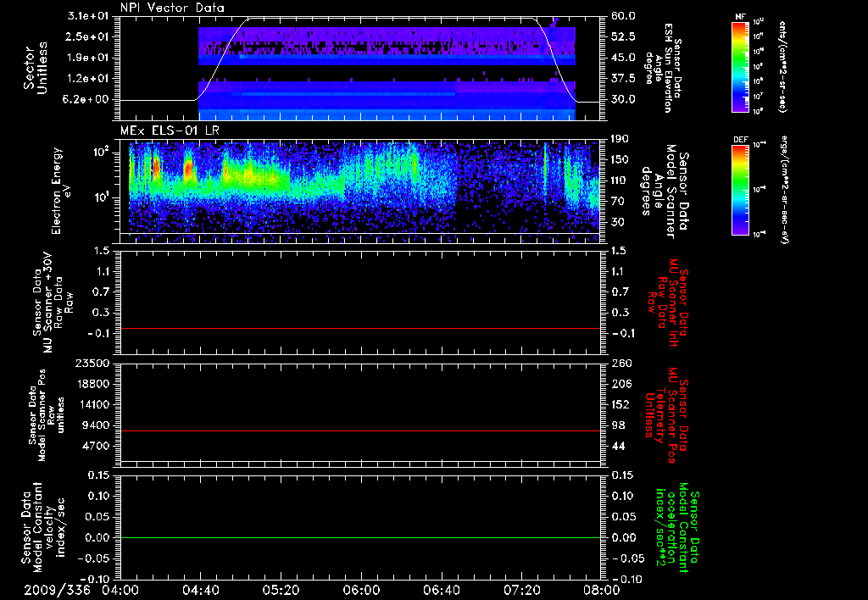Click the 'Electron Energy eV' axis label
Screen dimensions: 868x600
tap(61, 191)
